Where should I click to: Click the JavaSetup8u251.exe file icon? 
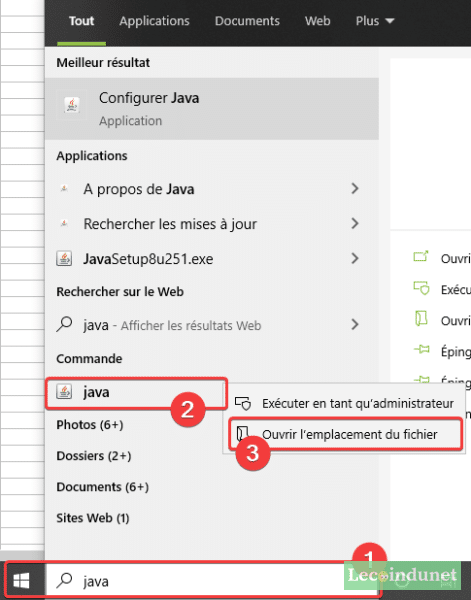pos(64,259)
